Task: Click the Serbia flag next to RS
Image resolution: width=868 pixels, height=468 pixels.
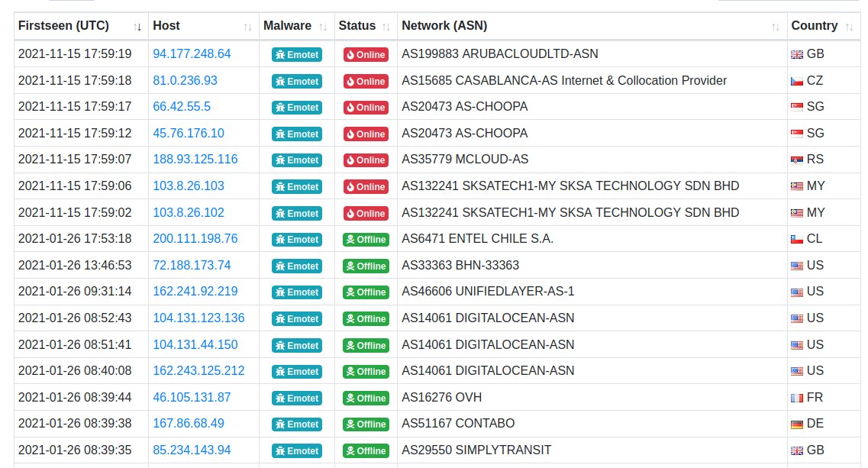Action: coord(797,160)
